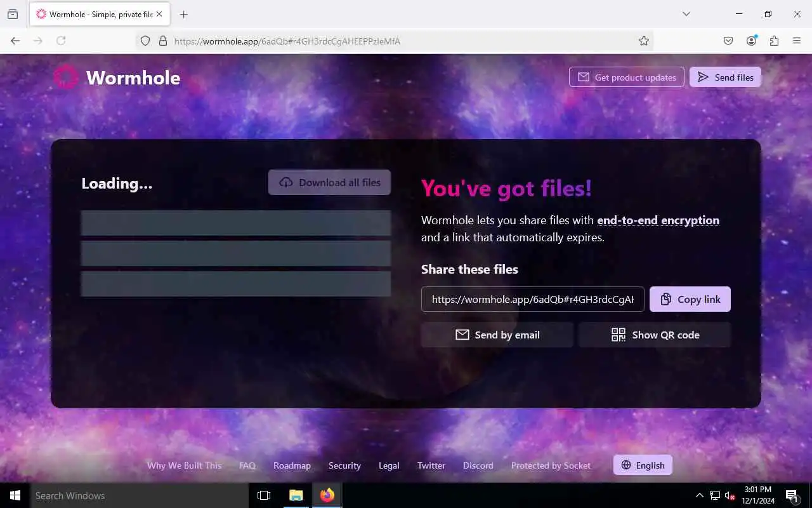The height and width of the screenshot is (508, 812).
Task: Open the Twitter footer link
Action: [431, 465]
